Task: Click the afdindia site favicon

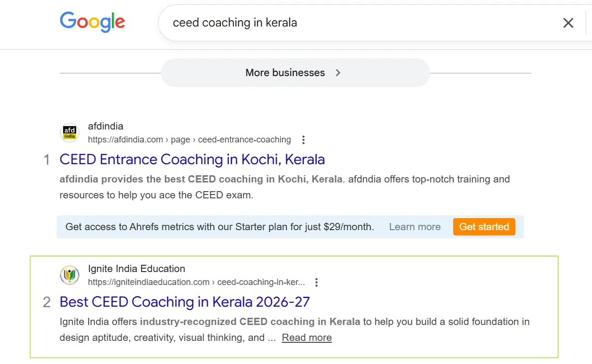Action: [69, 132]
